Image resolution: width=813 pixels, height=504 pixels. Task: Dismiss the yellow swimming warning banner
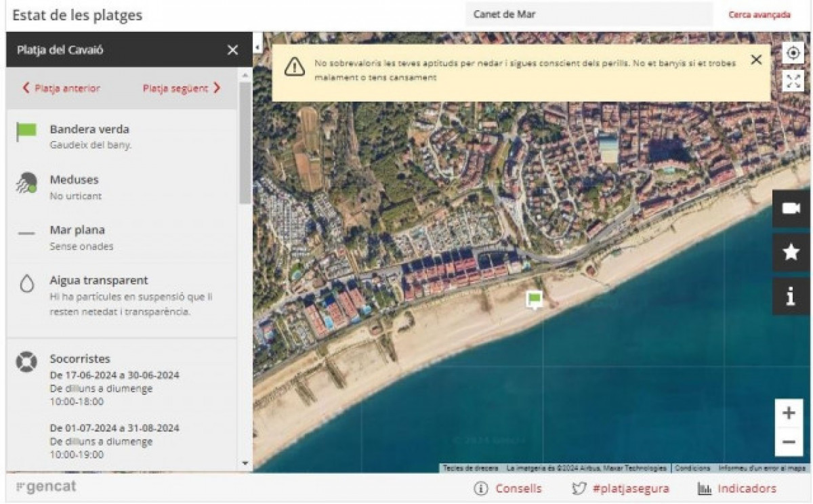pyautogui.click(x=756, y=60)
